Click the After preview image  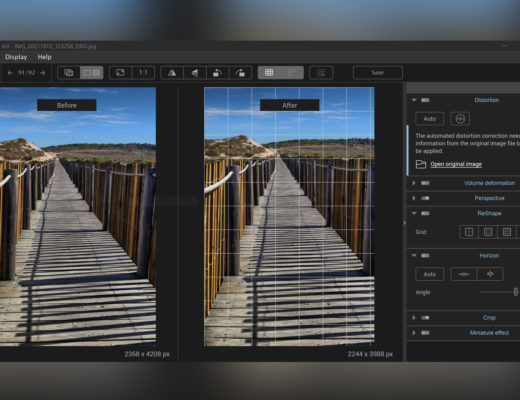[x=289, y=217]
